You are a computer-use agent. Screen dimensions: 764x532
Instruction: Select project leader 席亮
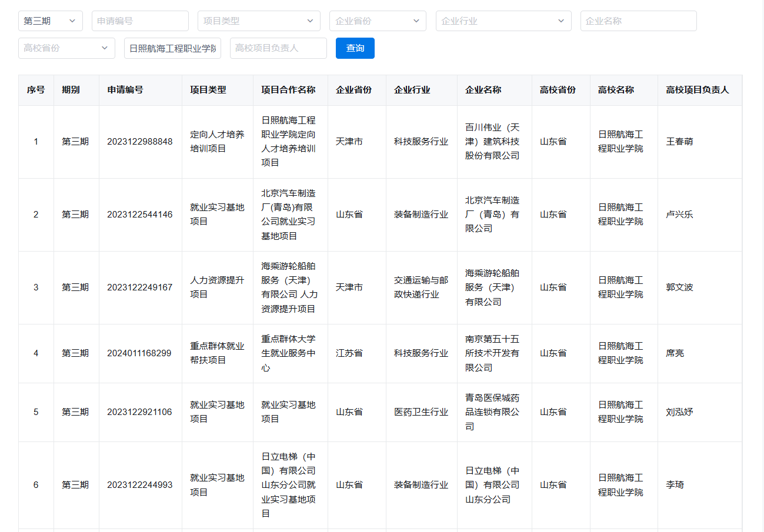(675, 353)
